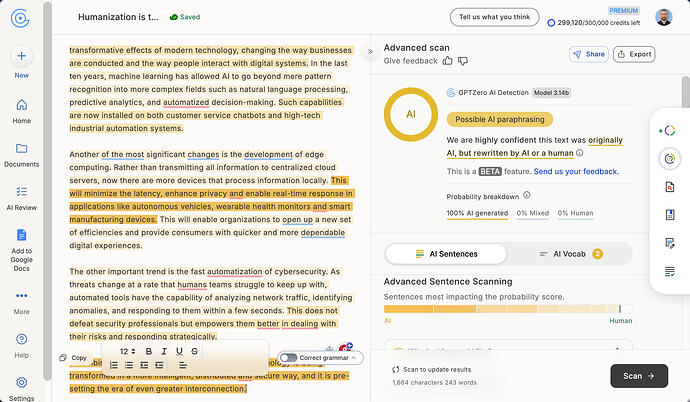Click document title Humanization is t...
Image resolution: width=690 pixels, height=402 pixels.
(118, 17)
